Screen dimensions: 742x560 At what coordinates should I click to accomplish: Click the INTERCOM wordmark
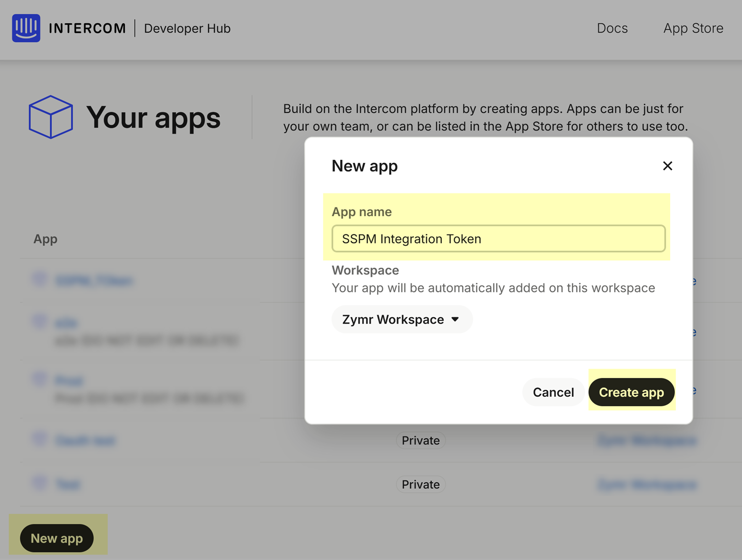(88, 29)
